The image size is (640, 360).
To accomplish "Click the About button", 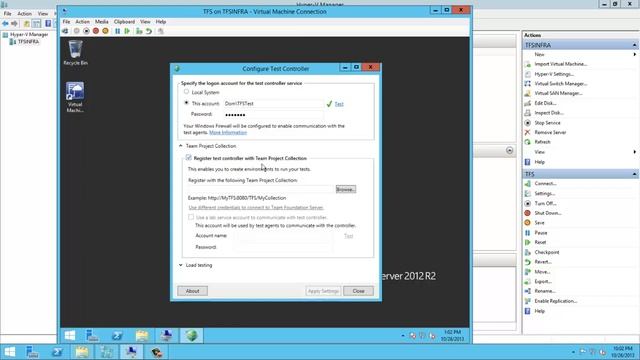I will [x=192, y=291].
